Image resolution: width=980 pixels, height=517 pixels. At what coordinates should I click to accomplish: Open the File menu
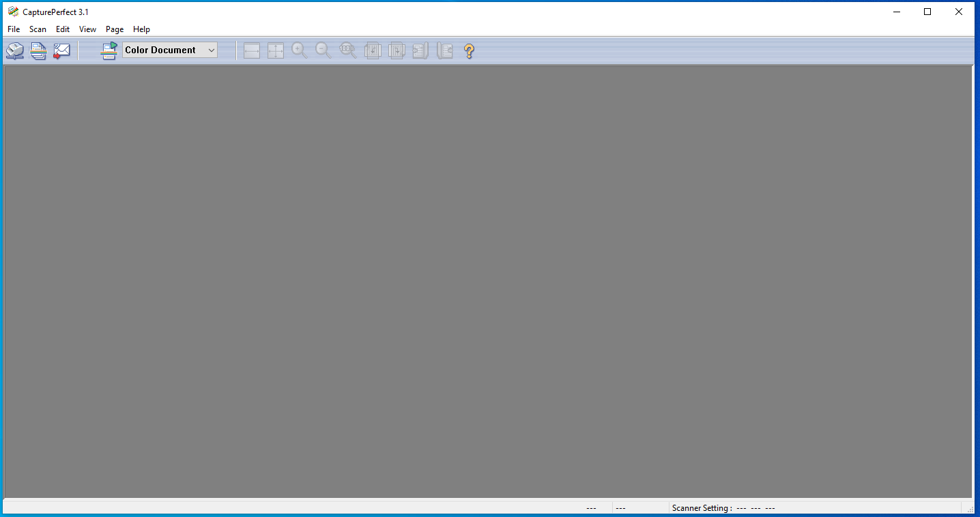(x=14, y=29)
